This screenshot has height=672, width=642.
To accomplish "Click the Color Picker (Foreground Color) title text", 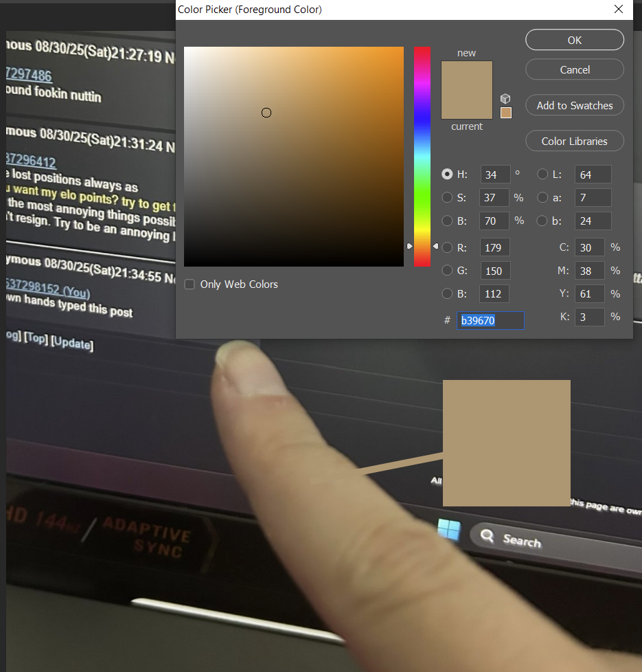I will click(x=250, y=10).
